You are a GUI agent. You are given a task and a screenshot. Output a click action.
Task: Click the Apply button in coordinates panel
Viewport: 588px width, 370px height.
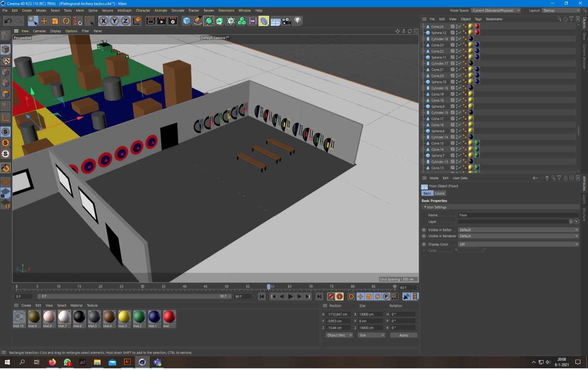404,335
